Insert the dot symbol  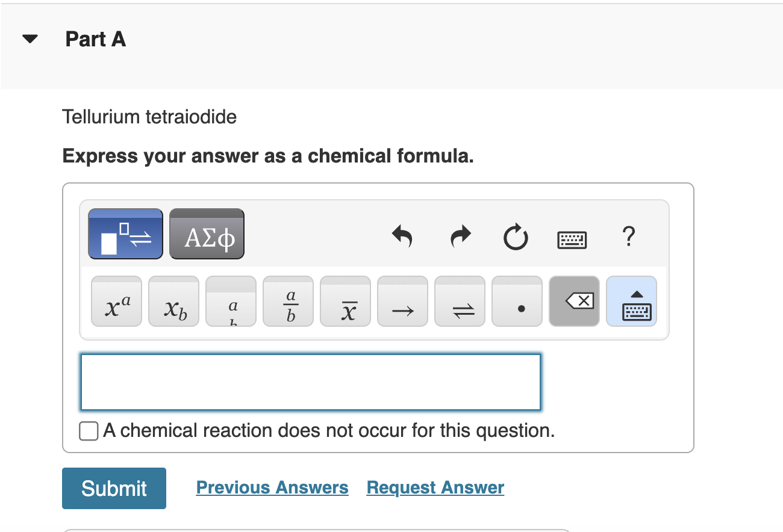click(517, 302)
